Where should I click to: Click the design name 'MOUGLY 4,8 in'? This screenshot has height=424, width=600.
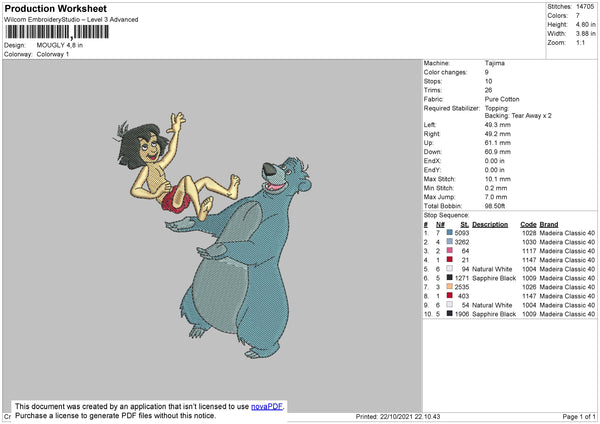(60, 45)
